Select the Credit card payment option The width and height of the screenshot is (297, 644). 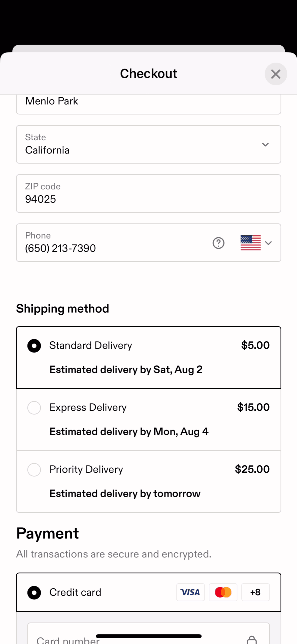(34, 593)
